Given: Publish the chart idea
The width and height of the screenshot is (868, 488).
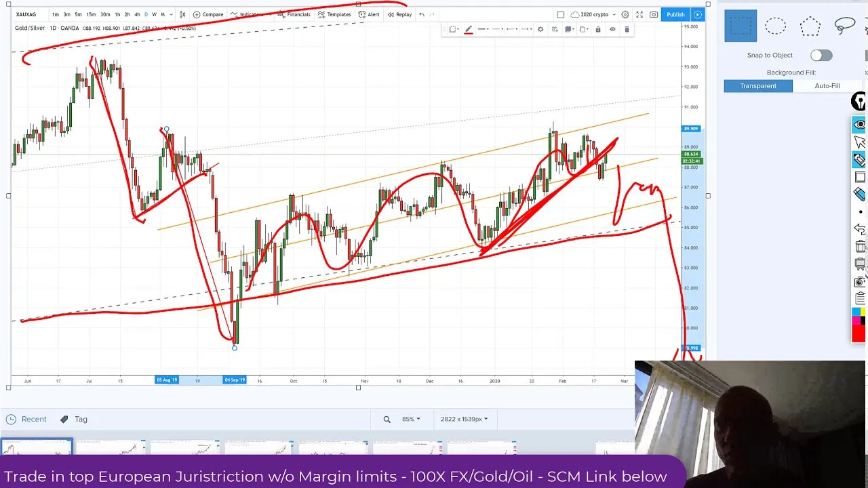Looking at the screenshot, I should (x=676, y=14).
